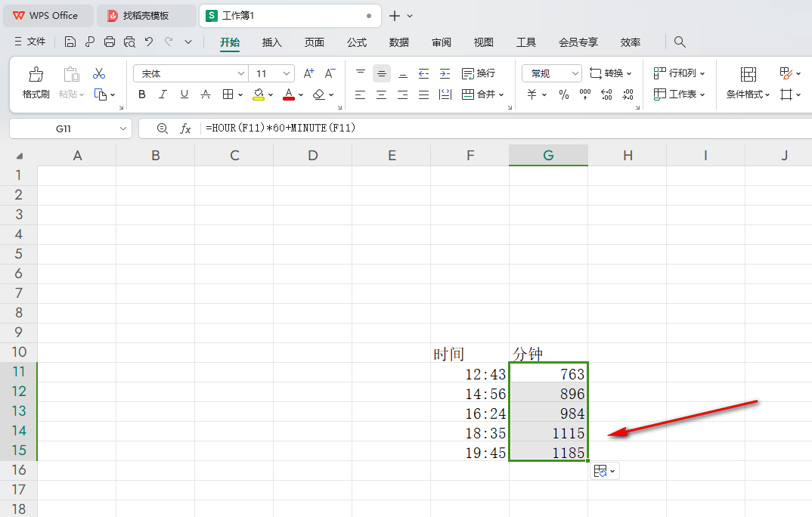Click the percent style icon

[x=563, y=94]
